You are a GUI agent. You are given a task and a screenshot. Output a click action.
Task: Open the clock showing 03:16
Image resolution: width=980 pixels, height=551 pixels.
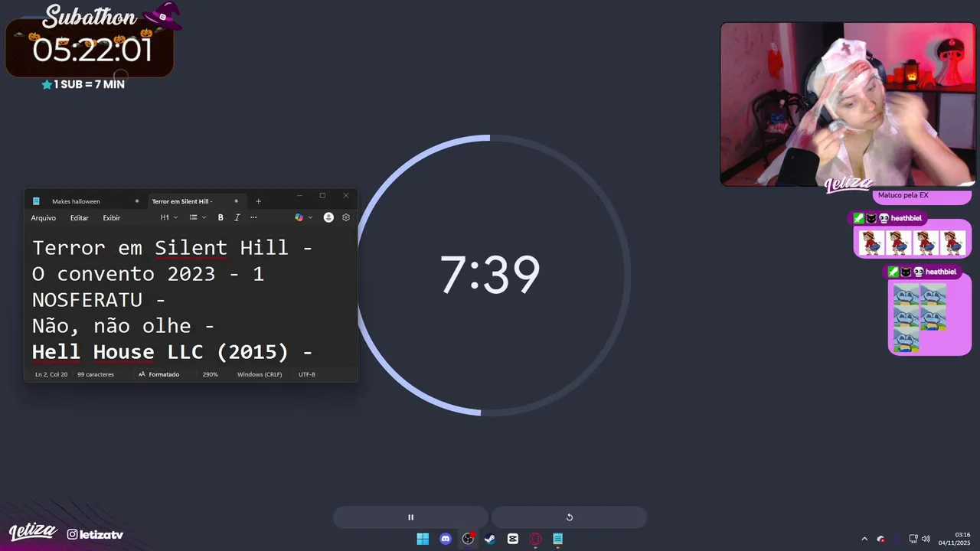[x=954, y=539]
